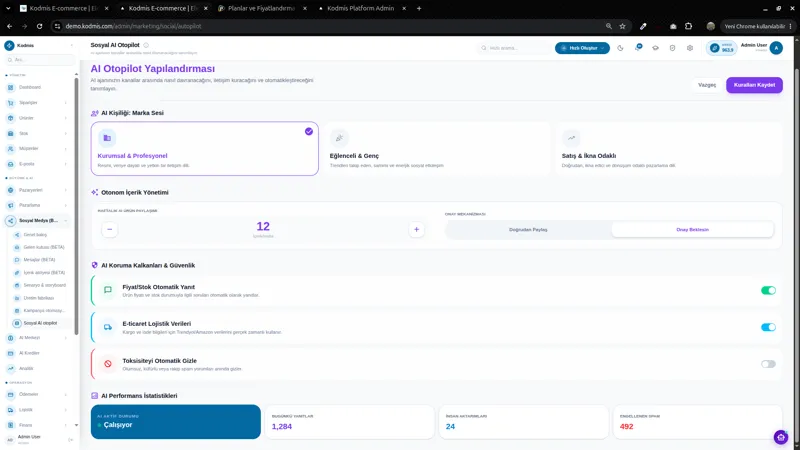This screenshot has height=450, width=800.
Task: Enable Toksisiteyi Otomatik Gizle switch
Action: coord(768,364)
